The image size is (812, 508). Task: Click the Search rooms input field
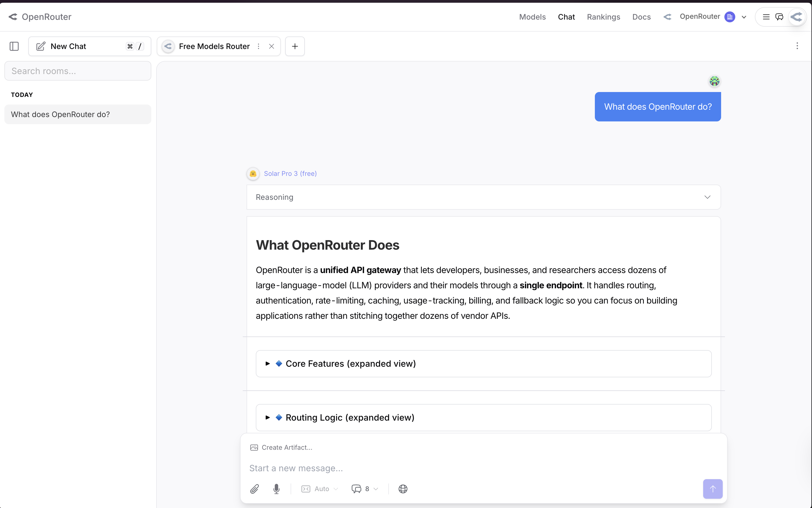[x=78, y=71]
